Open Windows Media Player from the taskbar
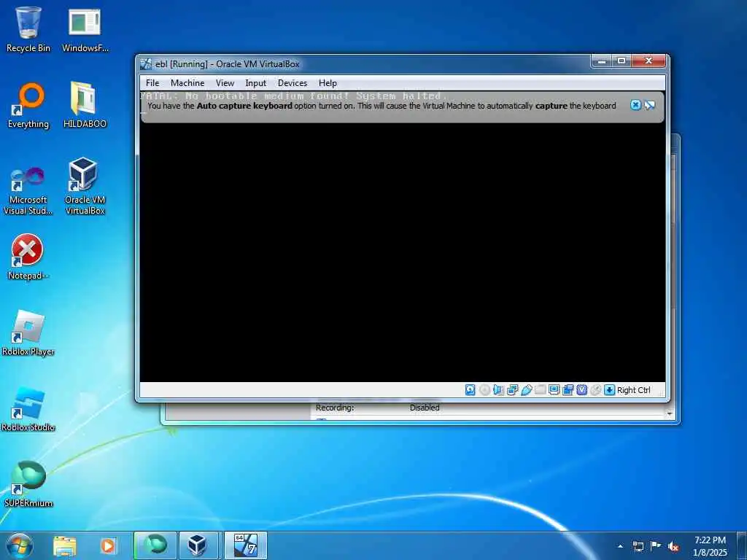Screen dimensions: 747x560 [x=108, y=545]
